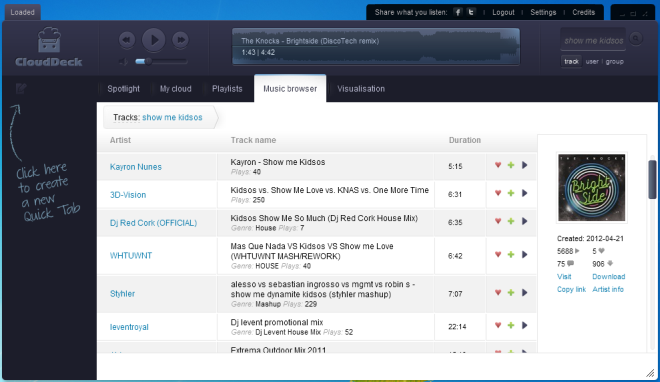Click 'Kidsos vs. Show Me Love' track name

[x=330, y=190]
